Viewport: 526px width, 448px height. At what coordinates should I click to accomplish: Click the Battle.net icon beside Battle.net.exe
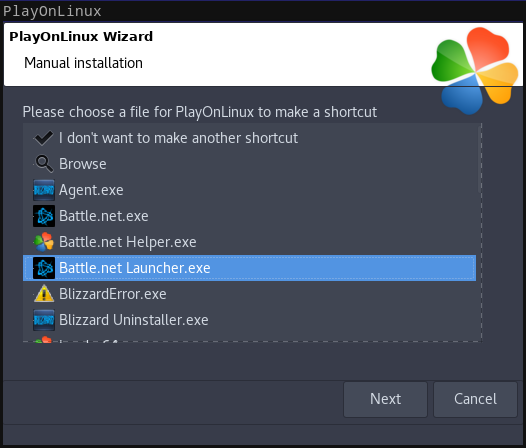[x=44, y=216]
